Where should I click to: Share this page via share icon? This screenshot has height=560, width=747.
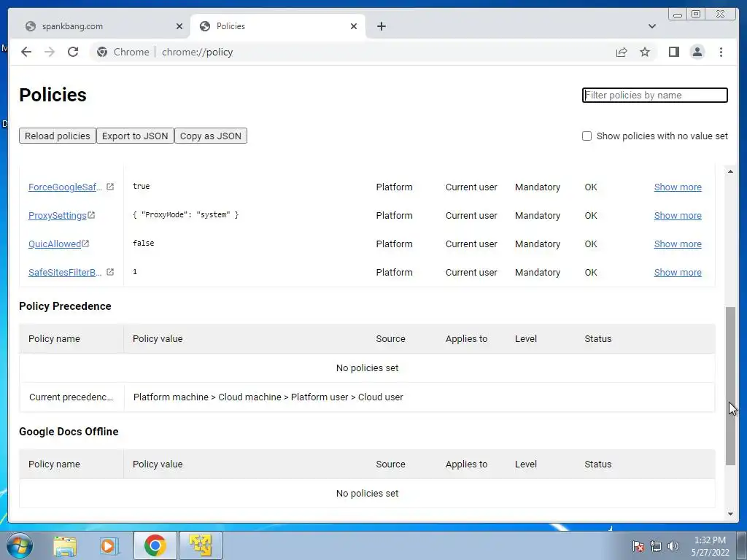click(x=622, y=52)
